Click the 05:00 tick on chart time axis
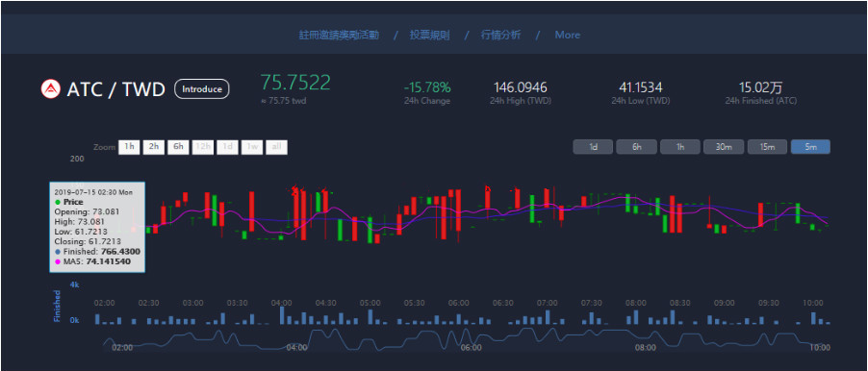This screenshot has width=868, height=371. pyautogui.click(x=370, y=303)
